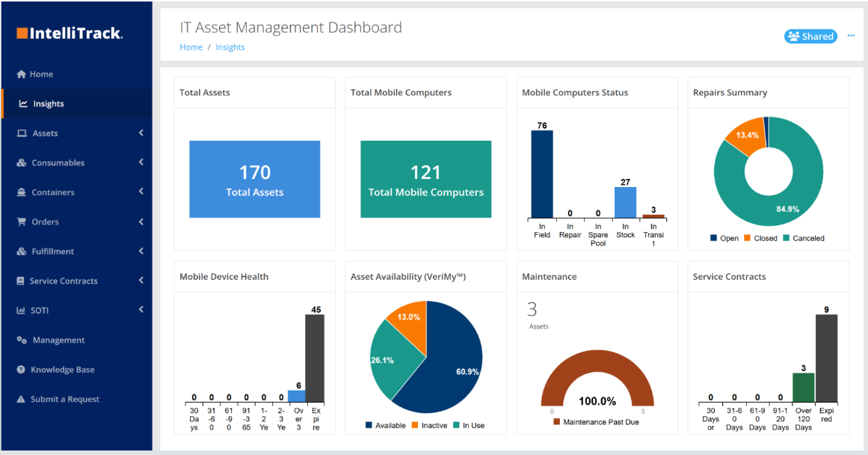Click the Orders shopping cart icon

[22, 222]
